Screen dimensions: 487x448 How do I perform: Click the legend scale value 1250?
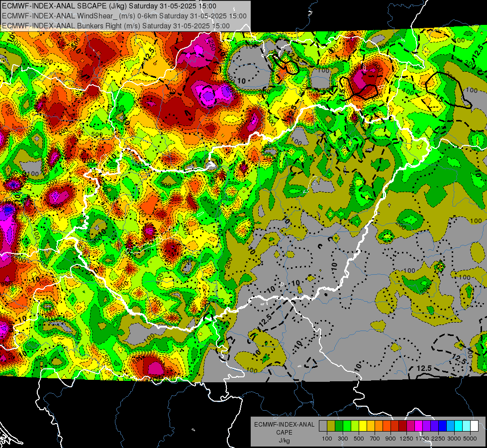406,439
